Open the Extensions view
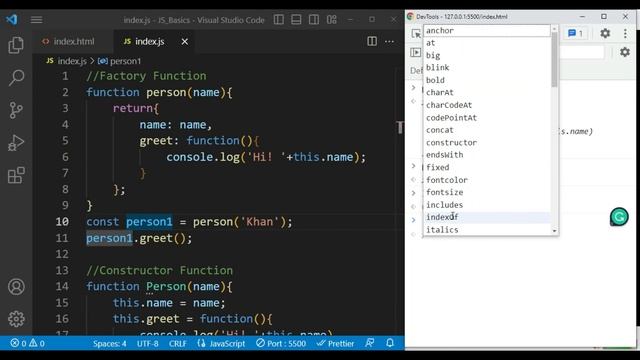640x360 pixels. click(16, 176)
